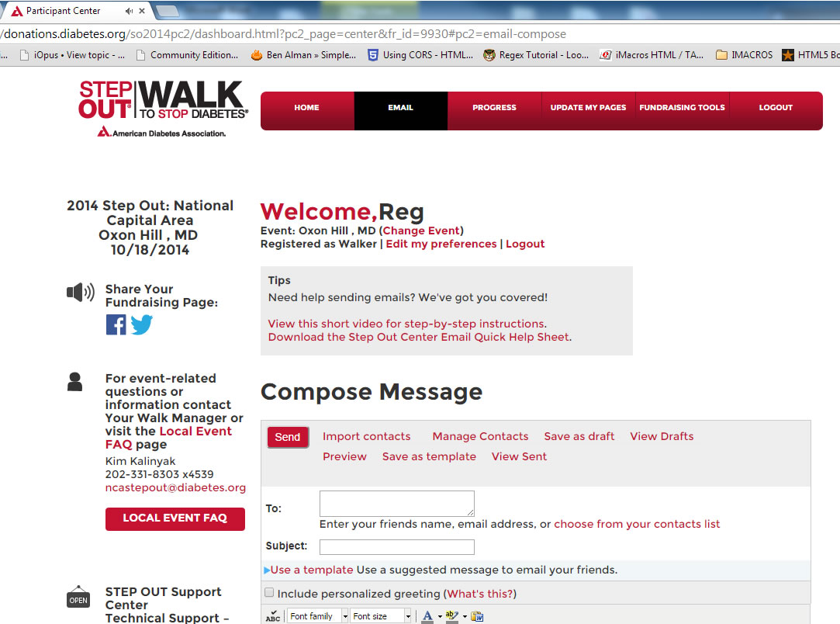This screenshot has width=840, height=624.
Task: Click the Step Out Walk logo
Action: (164, 109)
